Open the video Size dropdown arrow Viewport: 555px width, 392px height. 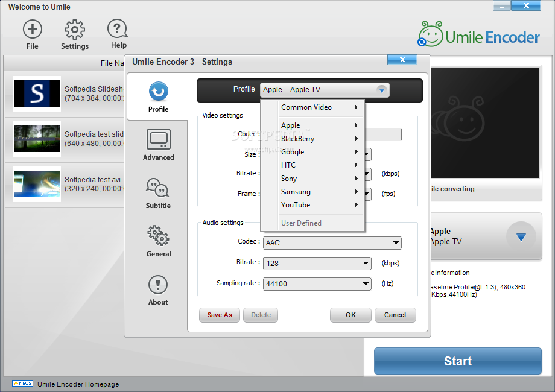pos(367,154)
